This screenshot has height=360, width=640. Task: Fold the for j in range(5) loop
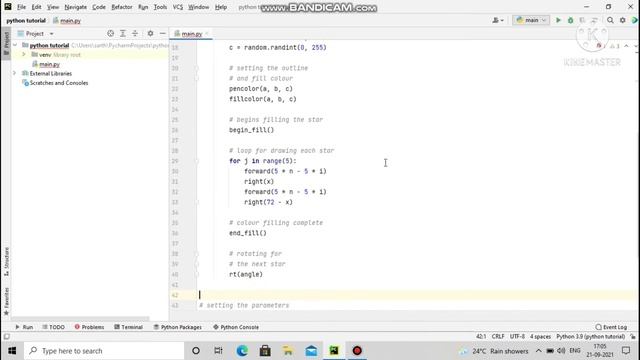pyautogui.click(x=197, y=161)
